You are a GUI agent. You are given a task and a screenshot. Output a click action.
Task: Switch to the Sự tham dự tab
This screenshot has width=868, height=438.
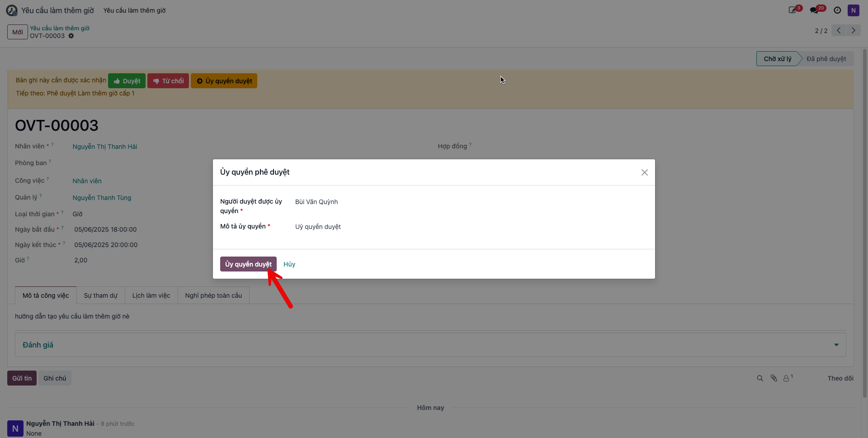click(100, 295)
